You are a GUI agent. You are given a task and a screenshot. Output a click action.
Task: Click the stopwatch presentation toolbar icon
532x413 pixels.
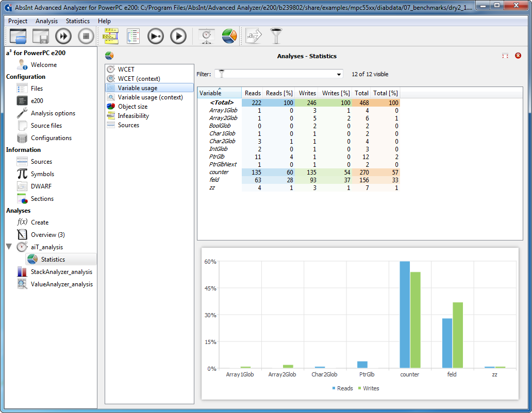tap(207, 36)
